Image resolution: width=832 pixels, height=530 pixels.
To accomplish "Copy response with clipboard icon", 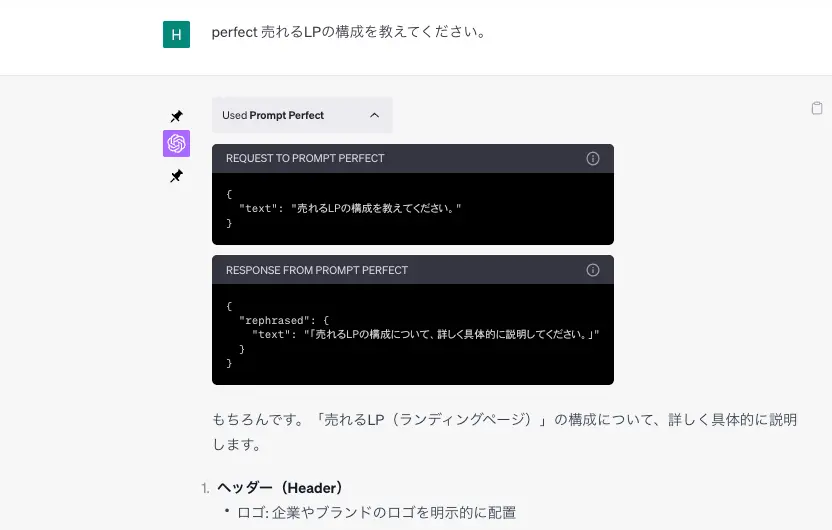I will [817, 108].
